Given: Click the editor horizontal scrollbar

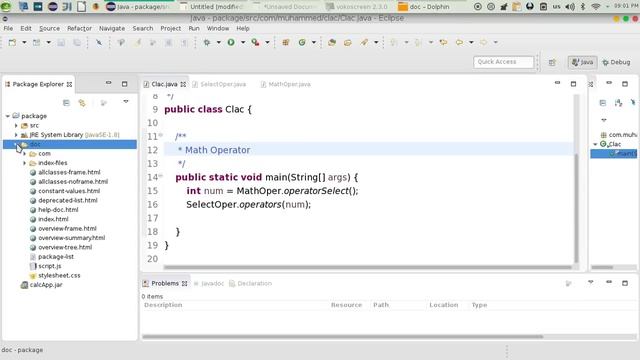Looking at the screenshot, I should pyautogui.click(x=367, y=267).
